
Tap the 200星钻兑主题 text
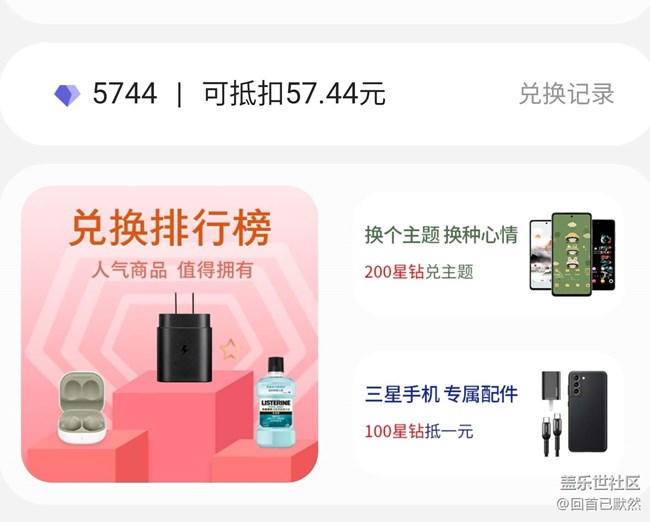419,272
